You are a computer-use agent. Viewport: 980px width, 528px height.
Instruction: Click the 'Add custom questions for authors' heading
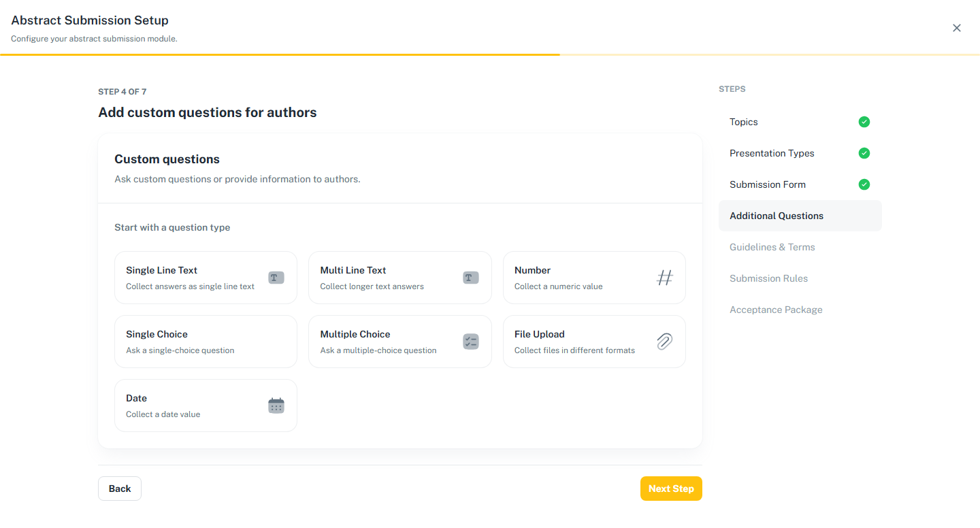click(x=208, y=112)
